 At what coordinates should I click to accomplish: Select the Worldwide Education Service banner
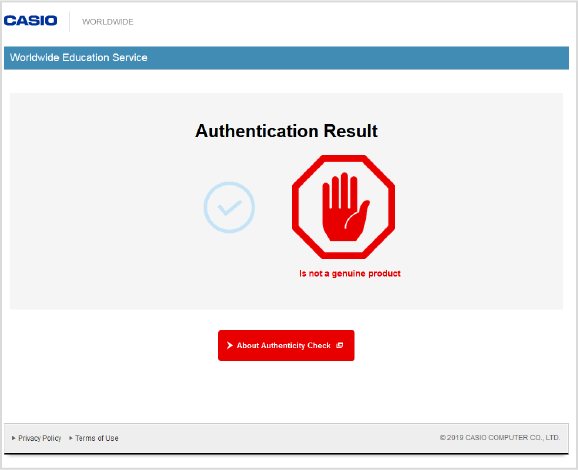(286, 58)
